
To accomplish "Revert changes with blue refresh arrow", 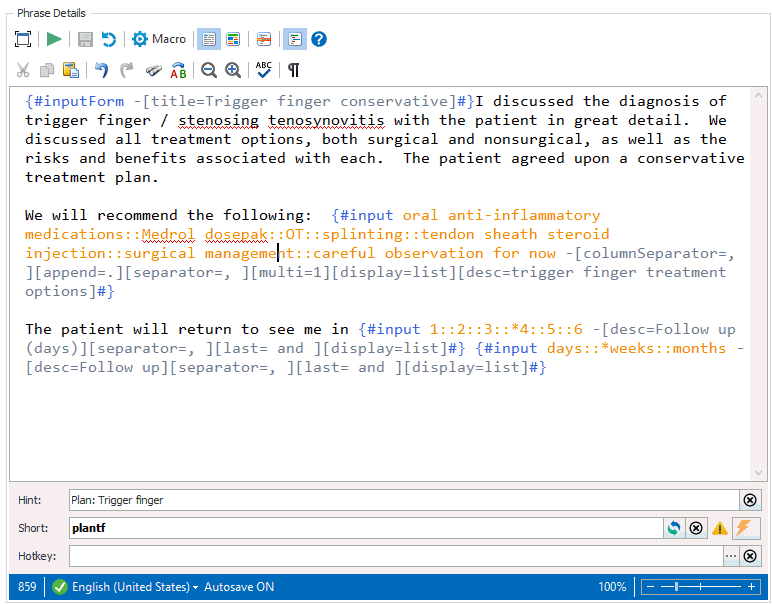I will coord(109,39).
